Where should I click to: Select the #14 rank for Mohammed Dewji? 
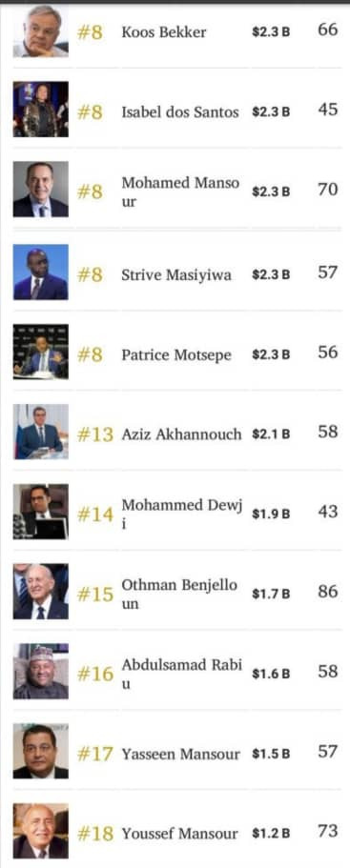click(x=94, y=515)
